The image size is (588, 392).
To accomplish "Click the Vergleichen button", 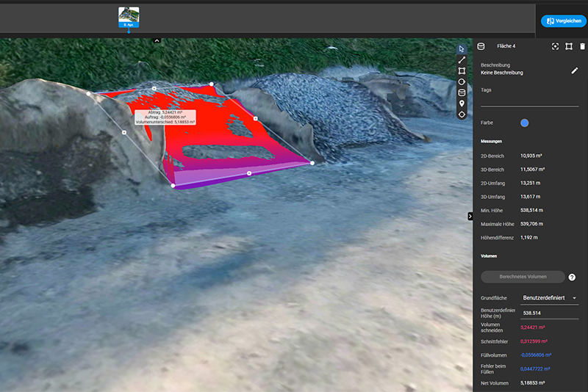I will [564, 21].
